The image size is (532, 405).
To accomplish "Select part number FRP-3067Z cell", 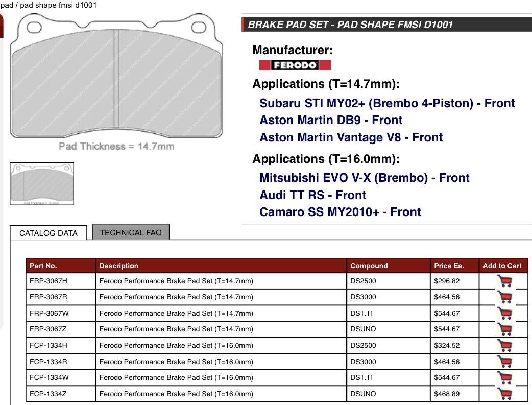I will 61,329.
